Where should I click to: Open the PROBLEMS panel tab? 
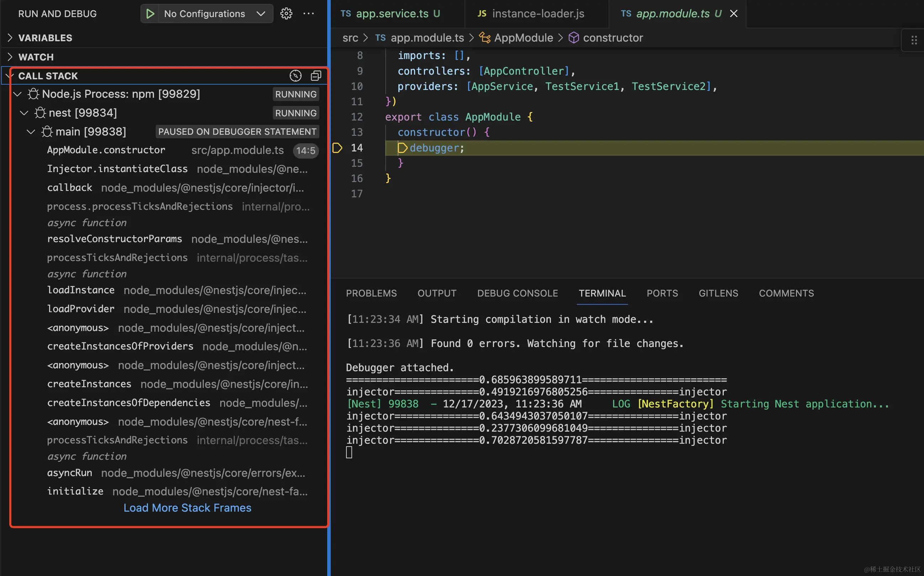click(x=371, y=293)
